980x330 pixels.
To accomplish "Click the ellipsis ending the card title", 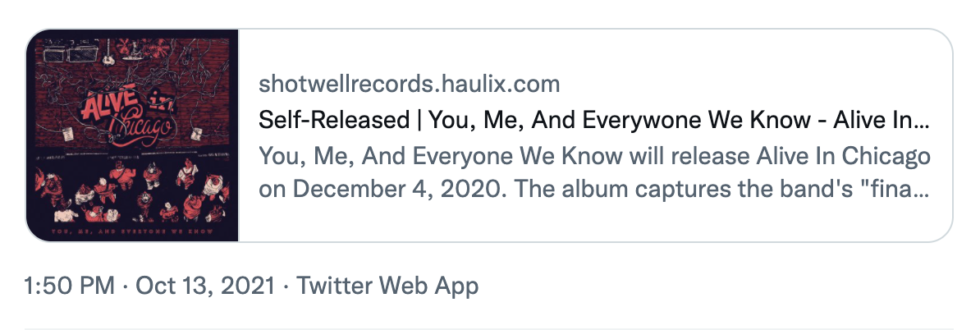I will click(x=921, y=121).
